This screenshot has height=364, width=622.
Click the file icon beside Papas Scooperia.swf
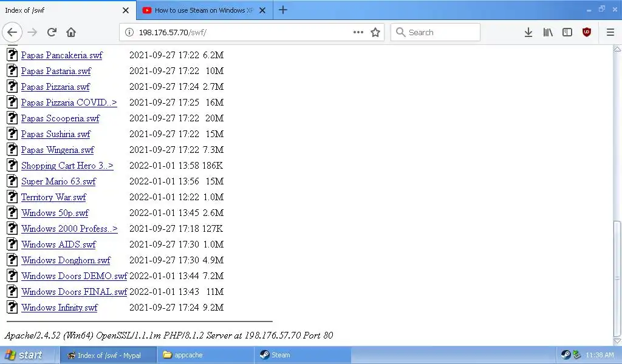(x=12, y=118)
